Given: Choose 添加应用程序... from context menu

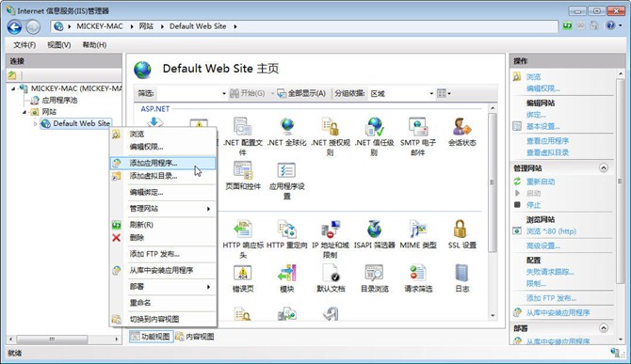Looking at the screenshot, I should tap(163, 163).
